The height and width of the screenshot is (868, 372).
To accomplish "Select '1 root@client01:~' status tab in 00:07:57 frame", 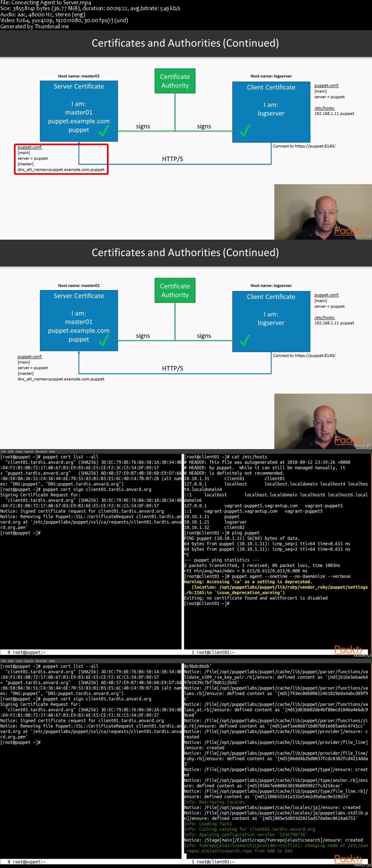I will [x=213, y=862].
